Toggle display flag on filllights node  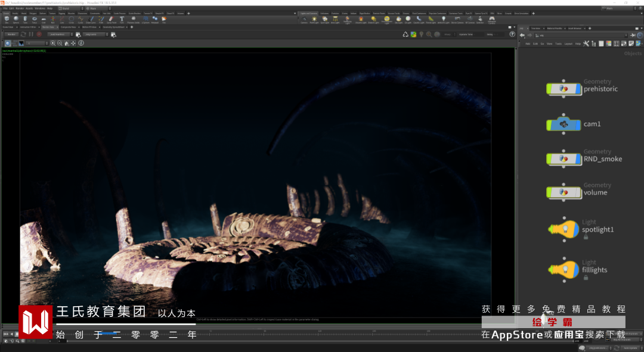(x=576, y=270)
